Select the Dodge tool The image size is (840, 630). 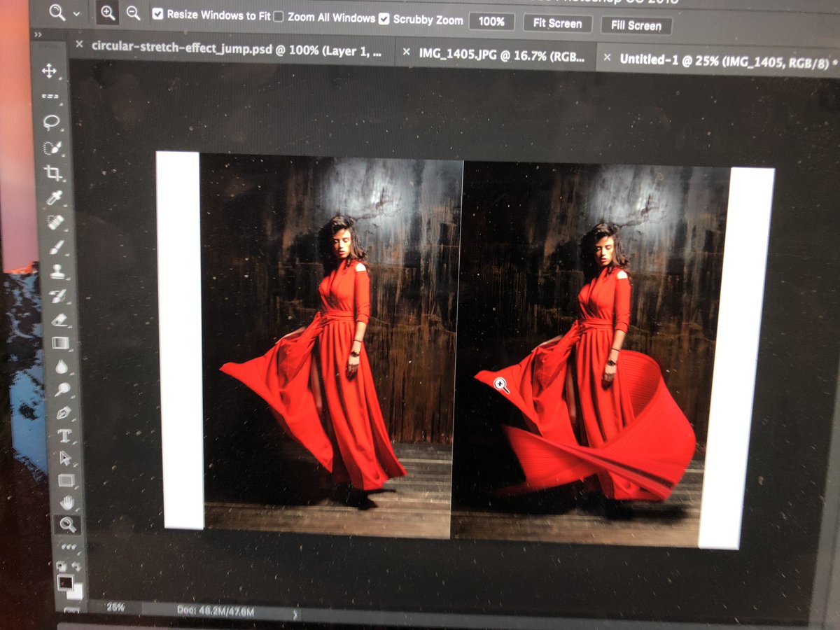(62, 390)
